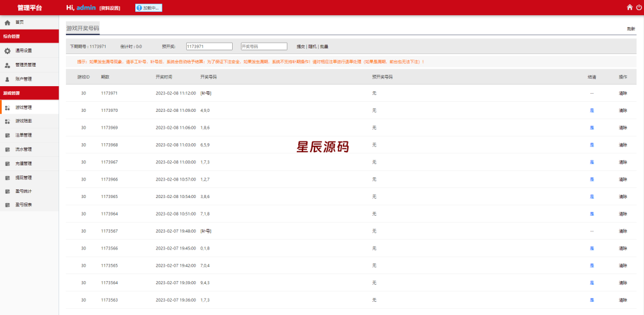Click the 开奖时间 column header
Image resolution: width=644 pixels, height=315 pixels.
click(x=164, y=77)
